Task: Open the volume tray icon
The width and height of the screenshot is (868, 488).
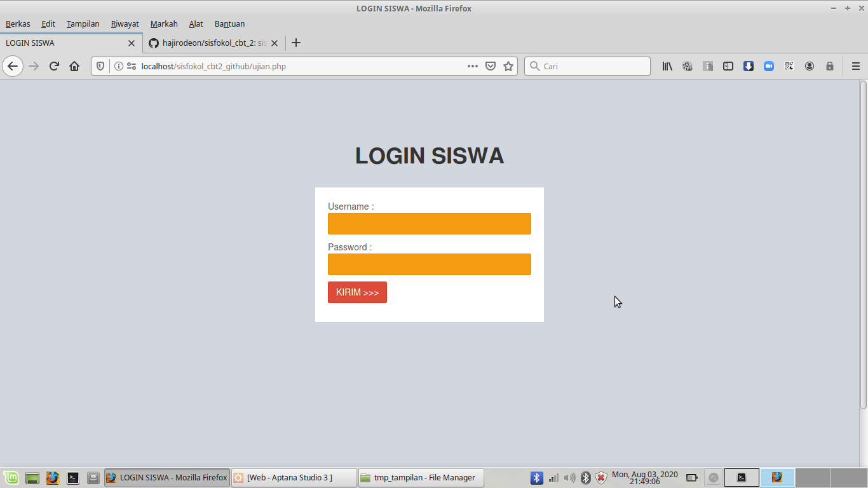Action: (x=569, y=478)
